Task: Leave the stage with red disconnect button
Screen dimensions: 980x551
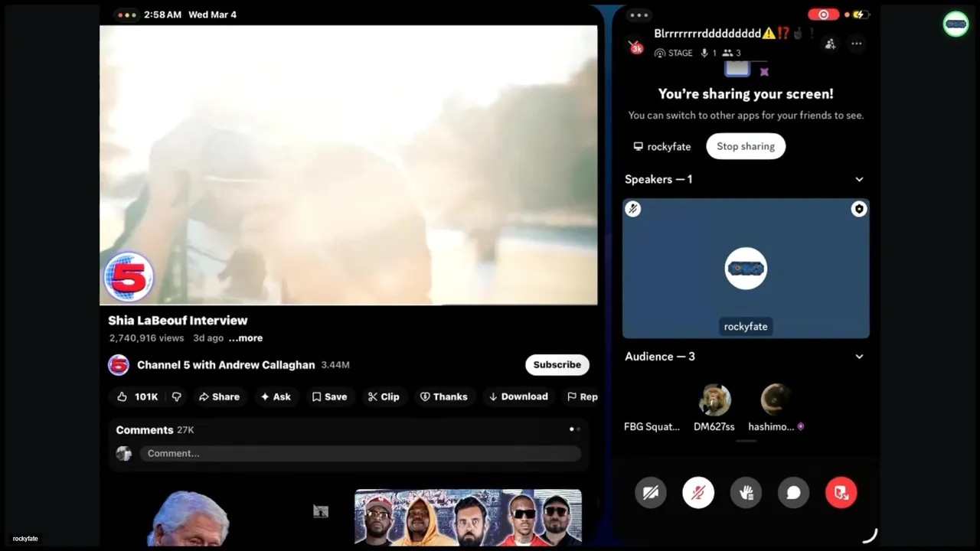Action: coord(841,493)
